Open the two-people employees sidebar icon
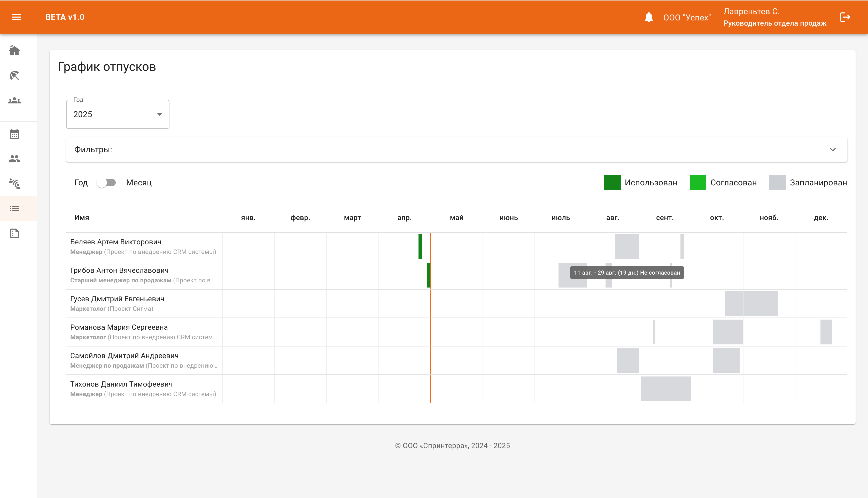Image resolution: width=868 pixels, height=498 pixels. point(14,159)
